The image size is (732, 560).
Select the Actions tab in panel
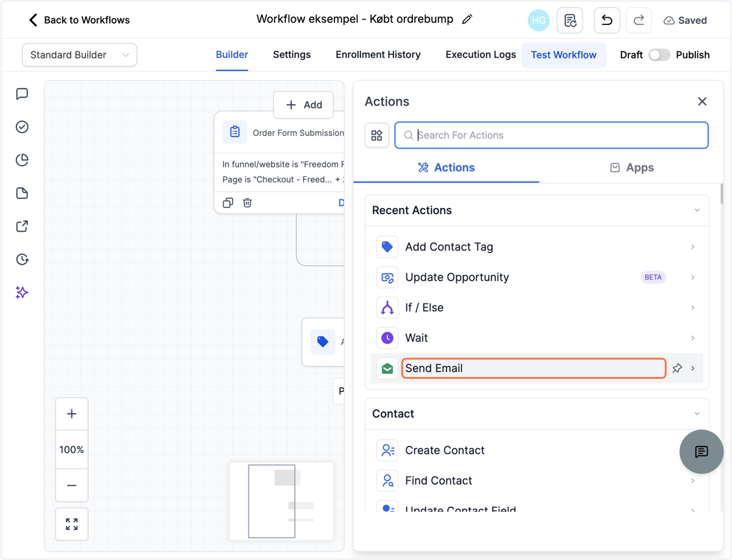click(447, 168)
